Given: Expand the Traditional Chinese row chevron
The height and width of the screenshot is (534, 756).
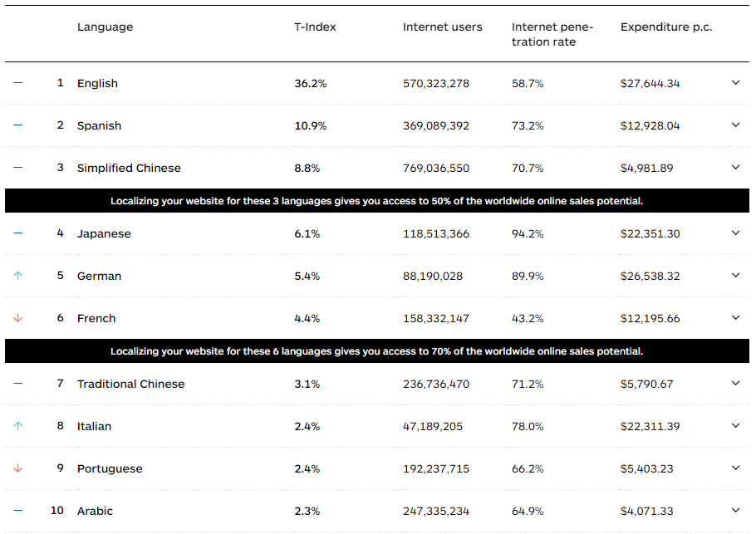Looking at the screenshot, I should tap(735, 384).
